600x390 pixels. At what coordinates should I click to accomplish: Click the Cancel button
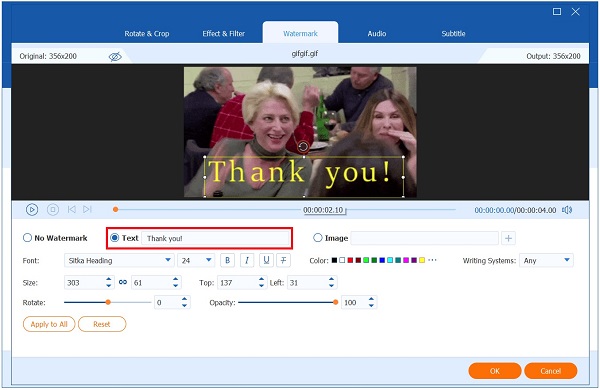point(551,371)
